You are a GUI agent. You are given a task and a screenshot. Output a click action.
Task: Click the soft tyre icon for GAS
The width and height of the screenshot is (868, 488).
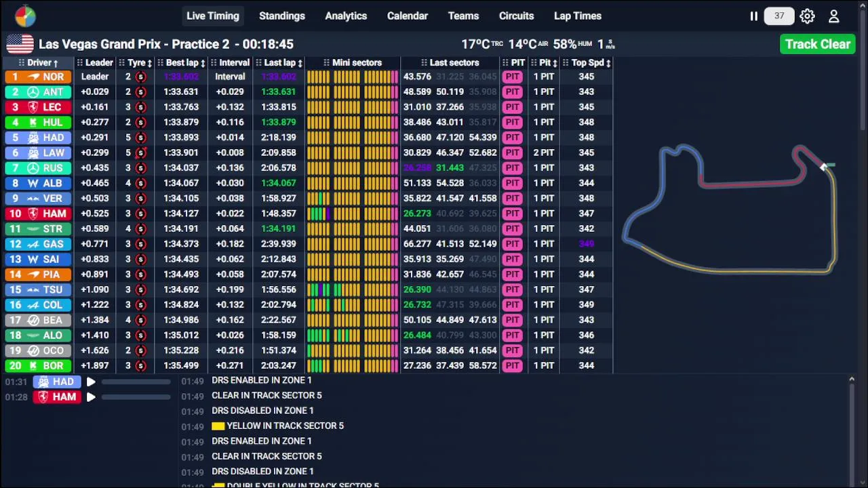(x=141, y=244)
